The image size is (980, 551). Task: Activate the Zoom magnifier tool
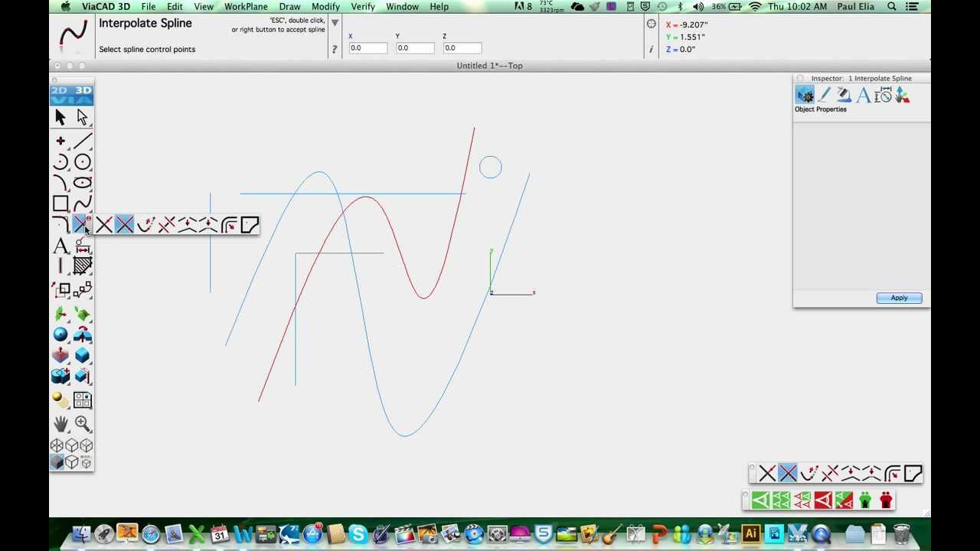82,423
